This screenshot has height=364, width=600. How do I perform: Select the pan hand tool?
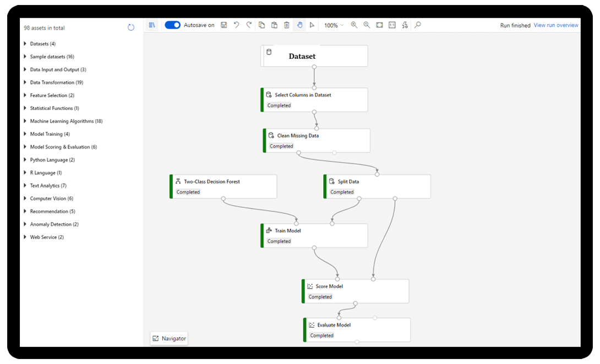pyautogui.click(x=299, y=25)
